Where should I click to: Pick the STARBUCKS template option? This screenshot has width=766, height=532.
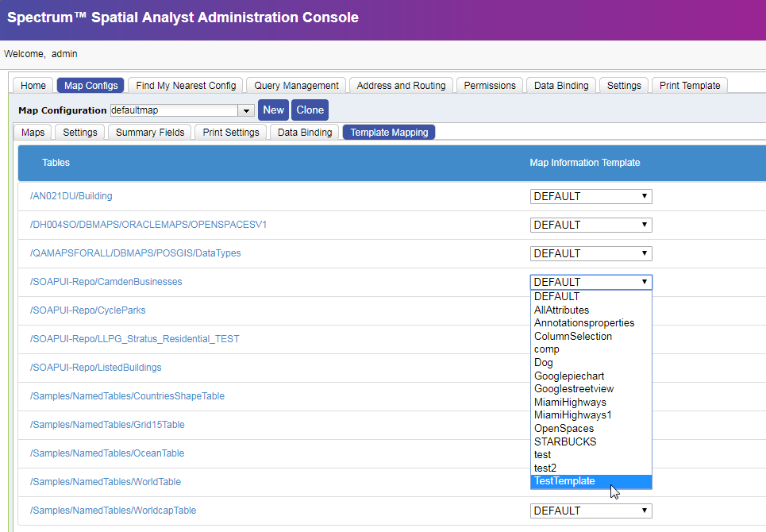pos(564,441)
